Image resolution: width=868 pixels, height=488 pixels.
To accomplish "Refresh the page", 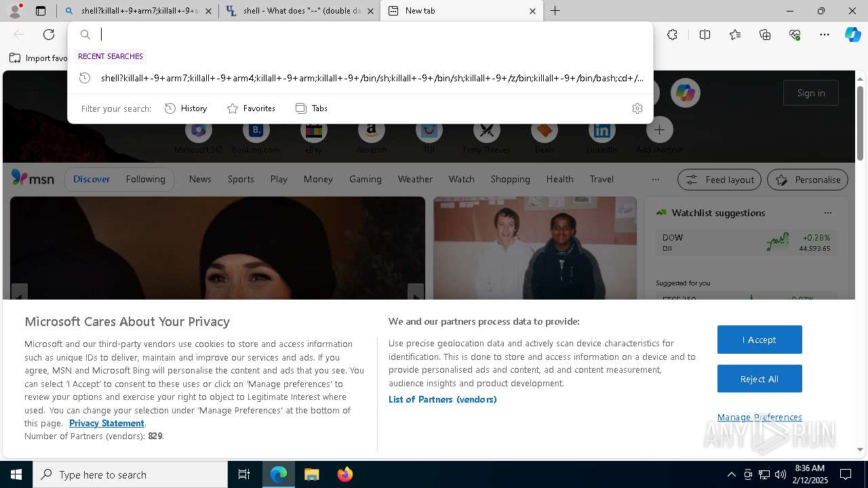I will click(49, 35).
